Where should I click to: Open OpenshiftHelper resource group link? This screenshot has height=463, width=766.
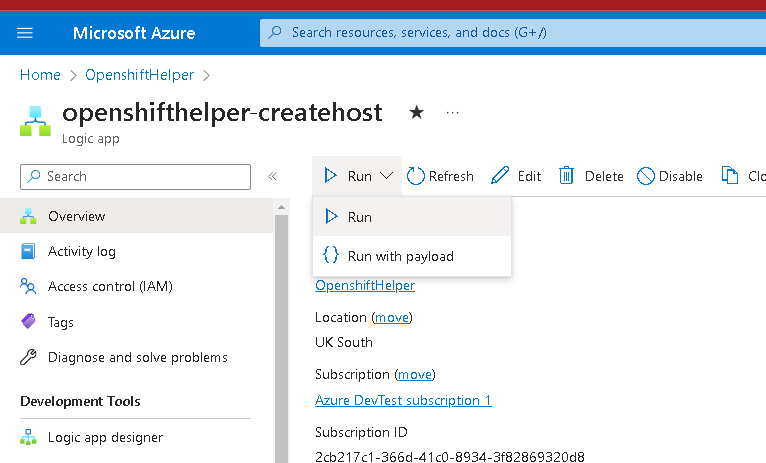[x=365, y=285]
